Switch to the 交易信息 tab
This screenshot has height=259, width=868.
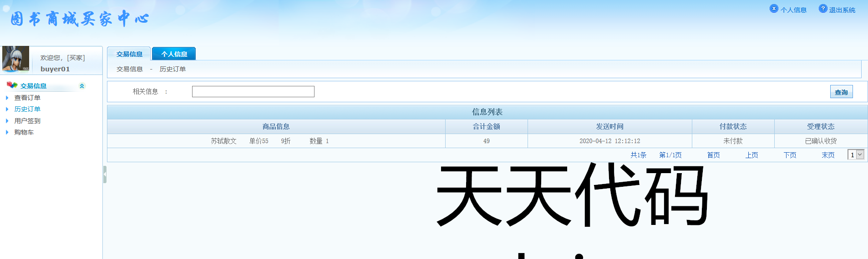coord(129,54)
